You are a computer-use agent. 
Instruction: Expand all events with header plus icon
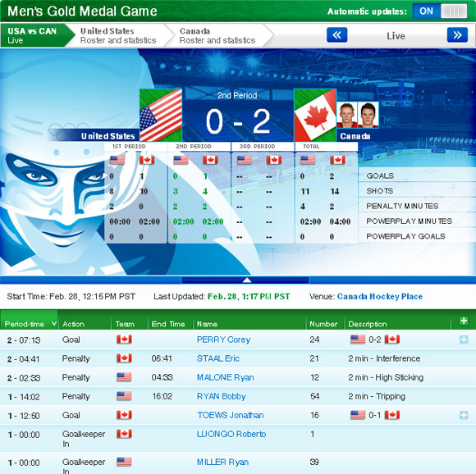(x=464, y=321)
